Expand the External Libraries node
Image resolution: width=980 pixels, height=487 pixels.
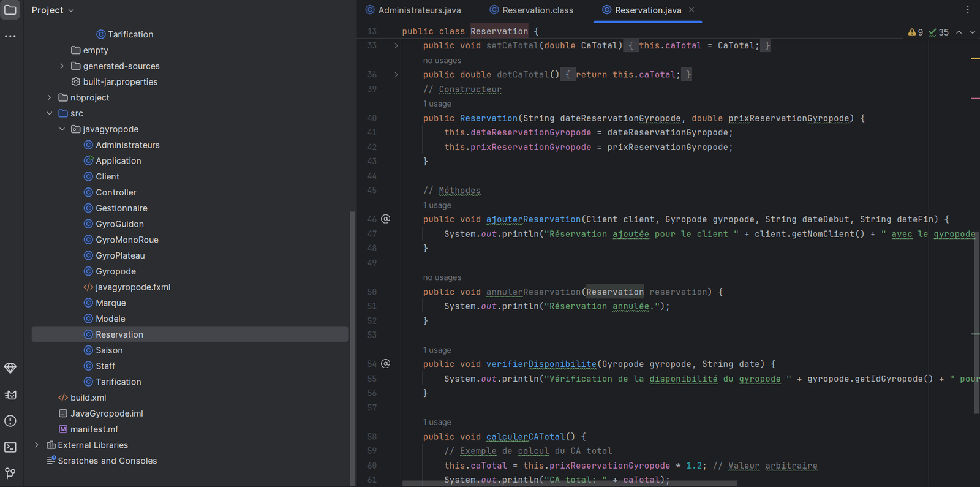pos(37,445)
